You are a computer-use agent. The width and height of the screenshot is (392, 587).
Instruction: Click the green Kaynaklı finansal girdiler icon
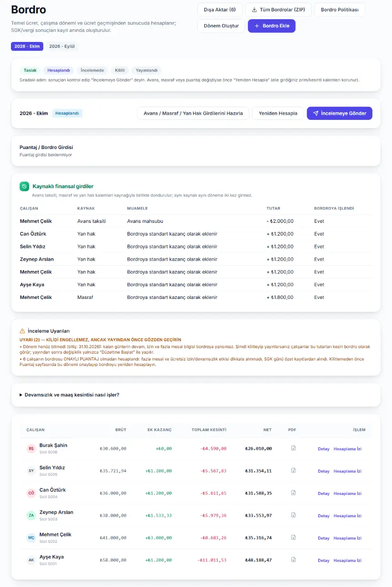coord(24,186)
